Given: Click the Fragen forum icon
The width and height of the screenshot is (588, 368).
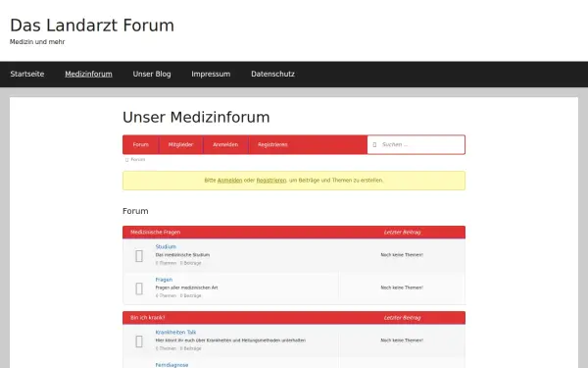Looking at the screenshot, I should pos(139,289).
